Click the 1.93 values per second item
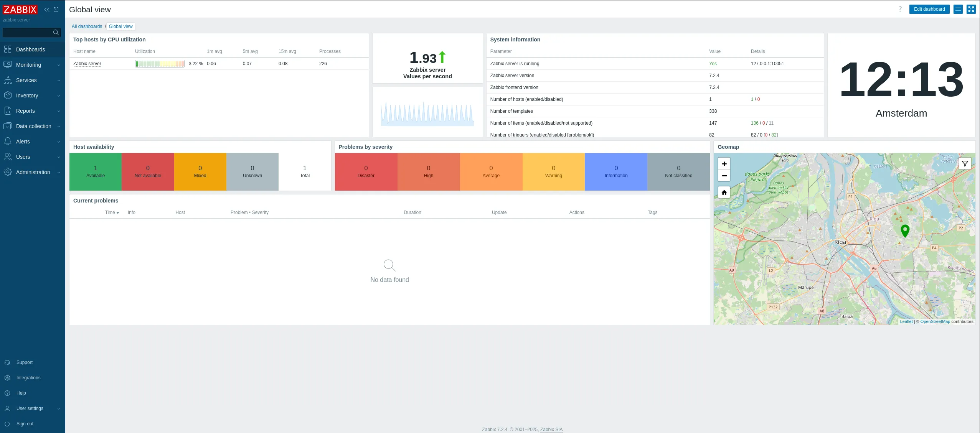The image size is (980, 433). click(x=427, y=58)
